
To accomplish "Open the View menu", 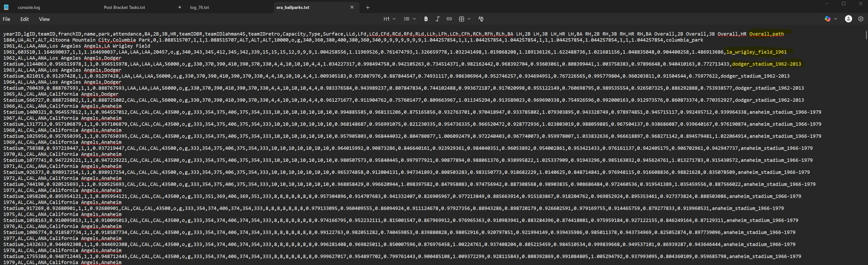I will (x=44, y=19).
